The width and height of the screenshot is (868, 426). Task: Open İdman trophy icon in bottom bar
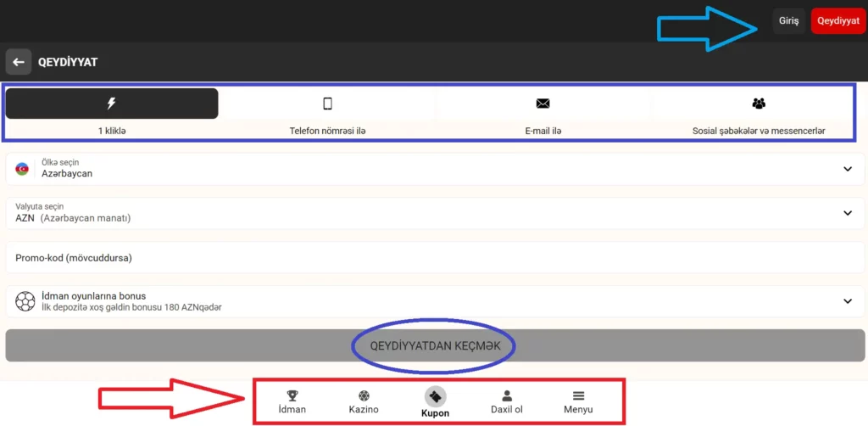coord(292,396)
